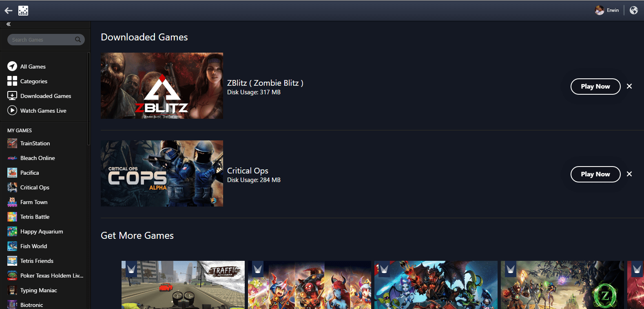Screen dimensions: 644x309
Task: Open All Games compass icon
Action: (12, 66)
